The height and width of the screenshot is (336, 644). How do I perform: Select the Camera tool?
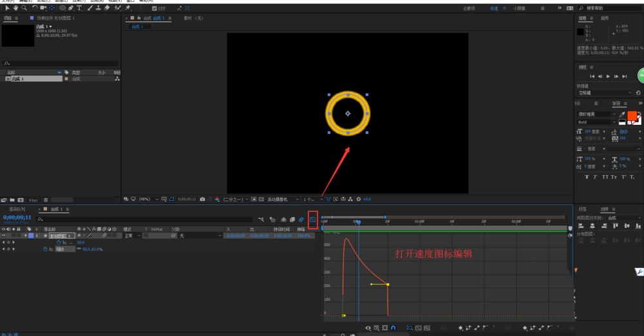tap(43, 8)
